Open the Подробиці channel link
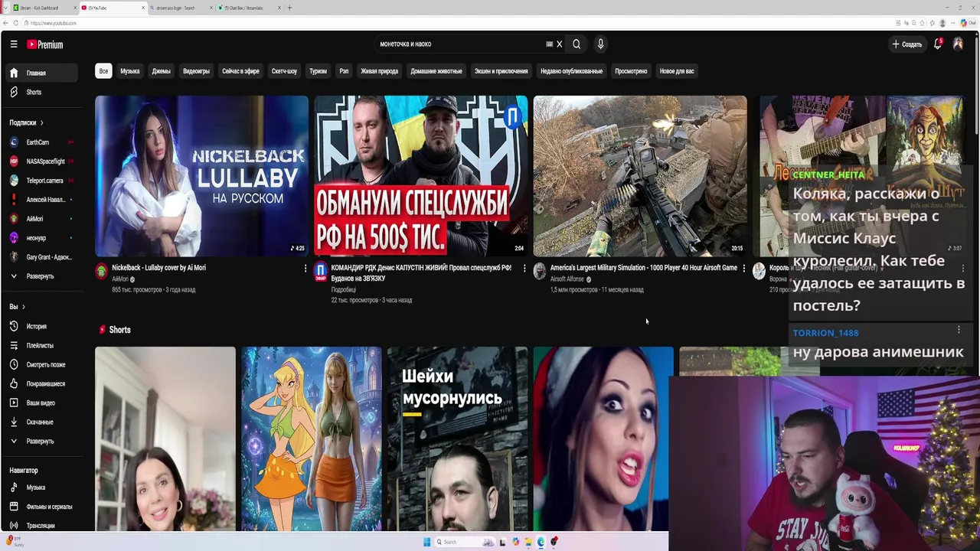 343,290
